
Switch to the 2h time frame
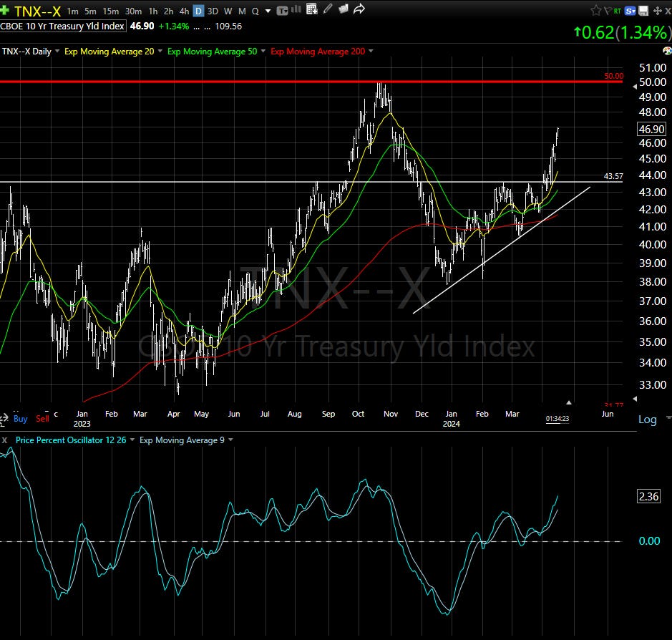pos(169,11)
